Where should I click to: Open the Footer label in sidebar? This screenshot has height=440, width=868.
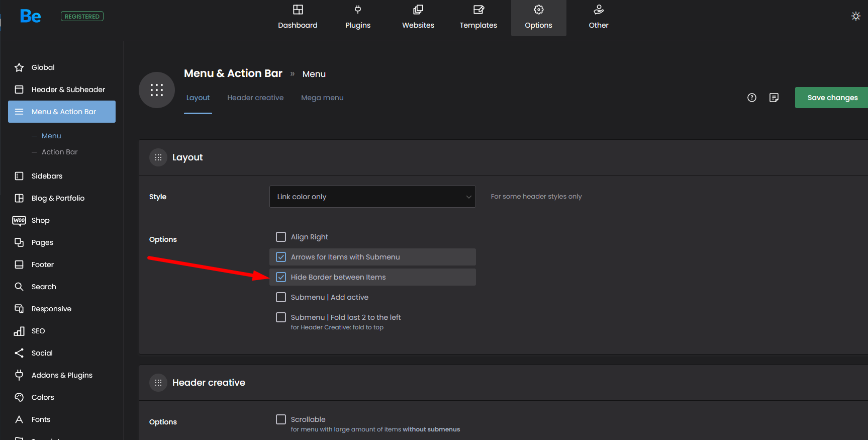coord(43,265)
